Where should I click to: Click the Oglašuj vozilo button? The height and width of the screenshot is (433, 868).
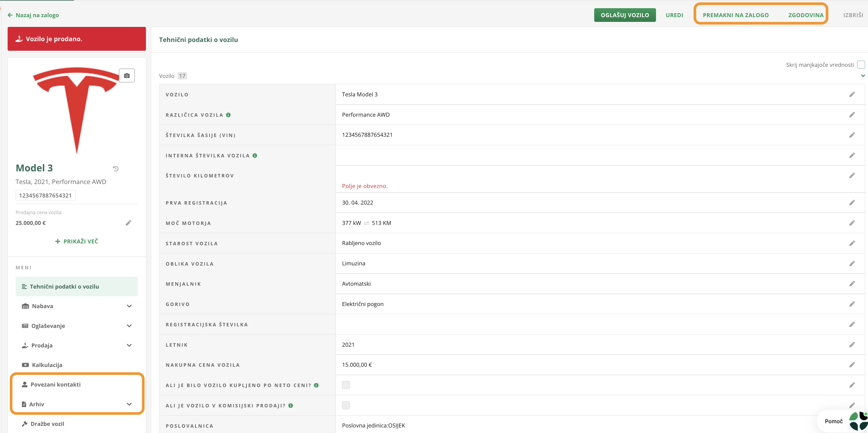624,15
